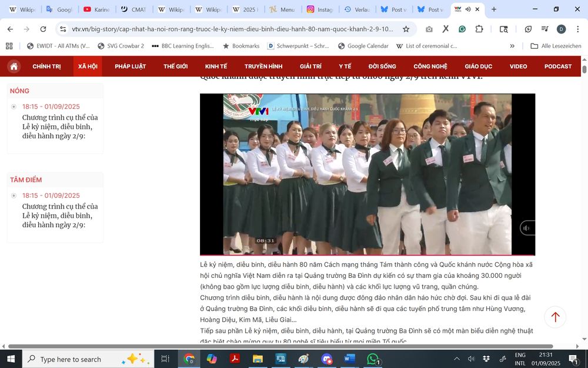This screenshot has height=368, width=588.
Task: Click the Windows taskbar search box
Action: pos(88,359)
